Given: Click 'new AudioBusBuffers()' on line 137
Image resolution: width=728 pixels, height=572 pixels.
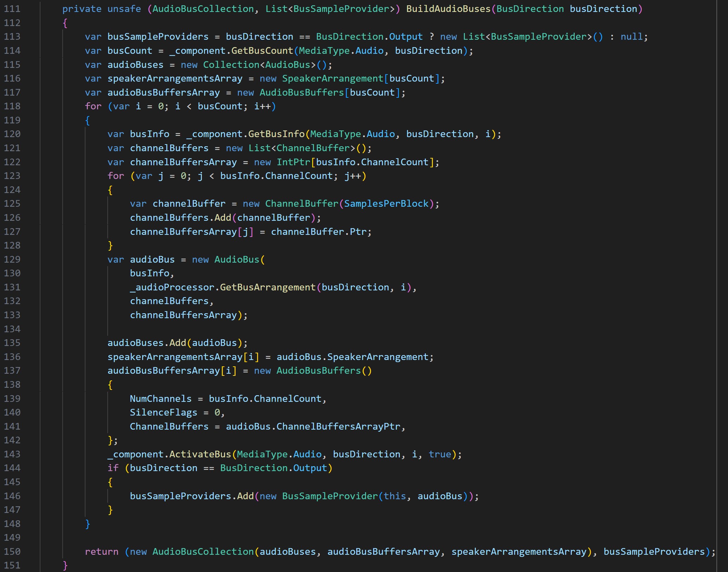Looking at the screenshot, I should click(313, 371).
